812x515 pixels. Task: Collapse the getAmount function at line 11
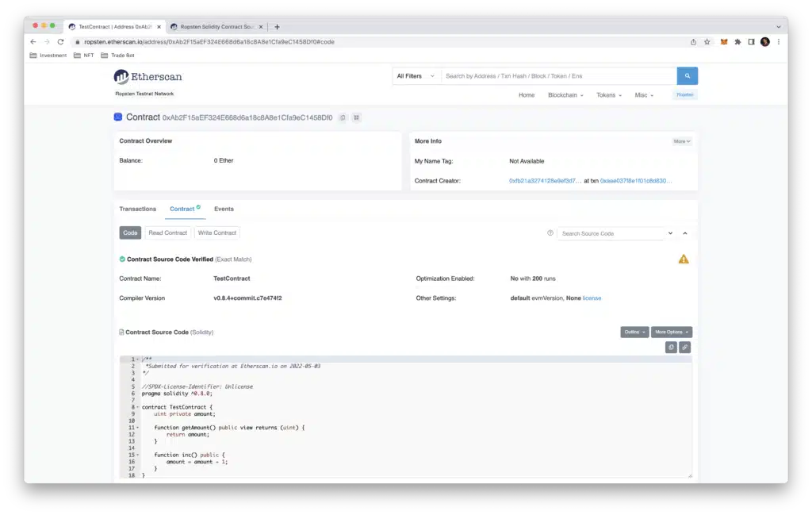[x=138, y=428]
